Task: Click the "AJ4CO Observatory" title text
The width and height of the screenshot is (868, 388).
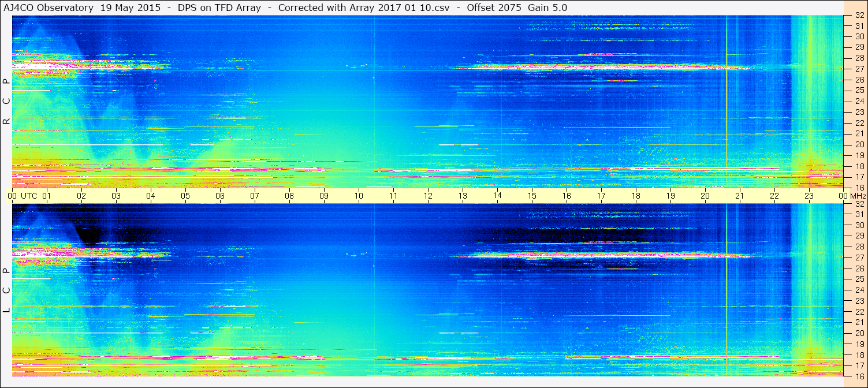Action: click(x=49, y=8)
